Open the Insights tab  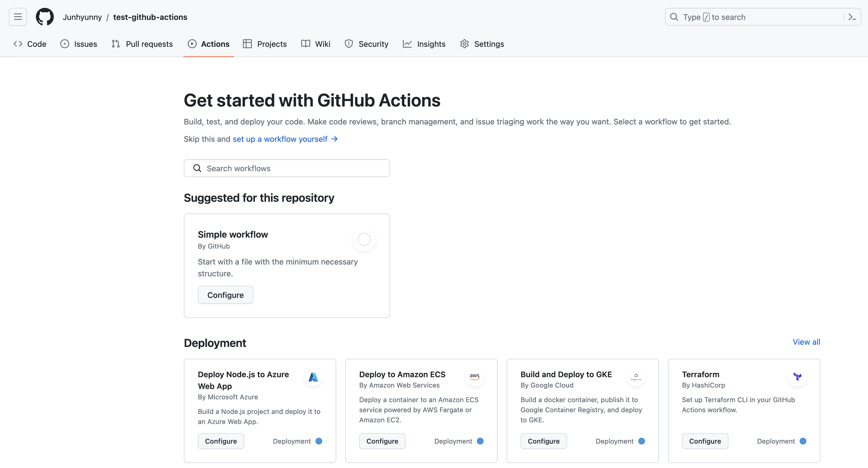(x=424, y=44)
